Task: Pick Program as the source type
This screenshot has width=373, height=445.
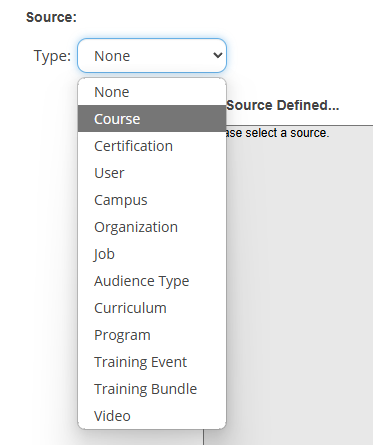Action: [x=152, y=335]
